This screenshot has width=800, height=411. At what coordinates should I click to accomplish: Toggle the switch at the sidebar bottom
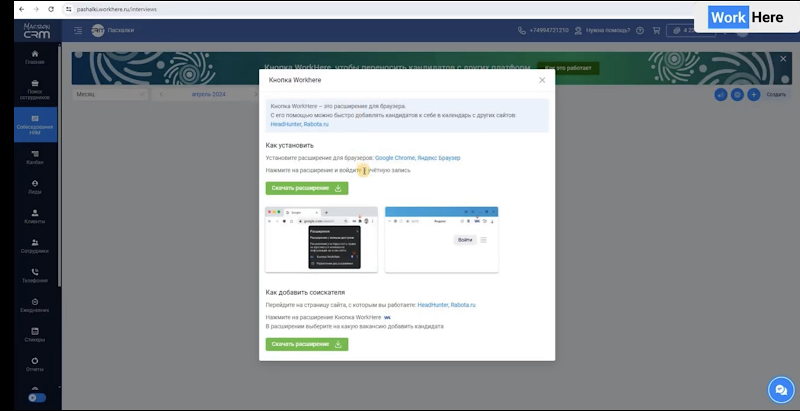point(37,397)
